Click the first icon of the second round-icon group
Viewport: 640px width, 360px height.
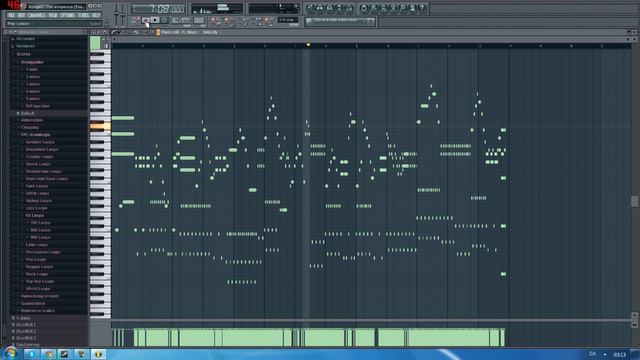tap(364, 8)
